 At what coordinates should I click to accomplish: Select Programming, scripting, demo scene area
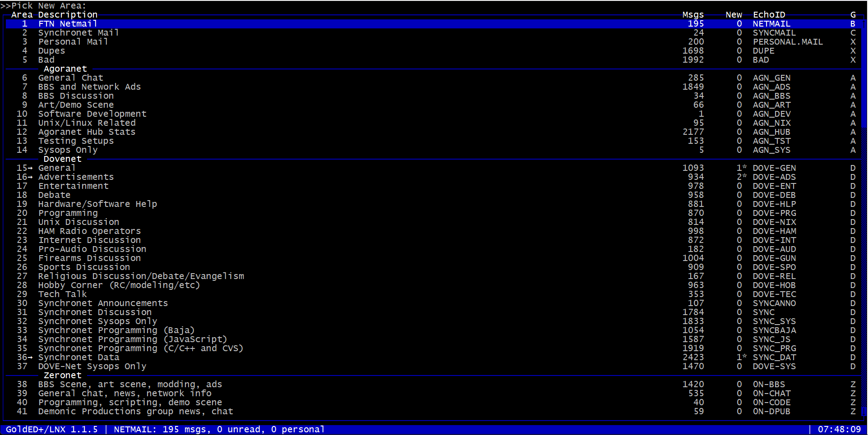(434, 403)
